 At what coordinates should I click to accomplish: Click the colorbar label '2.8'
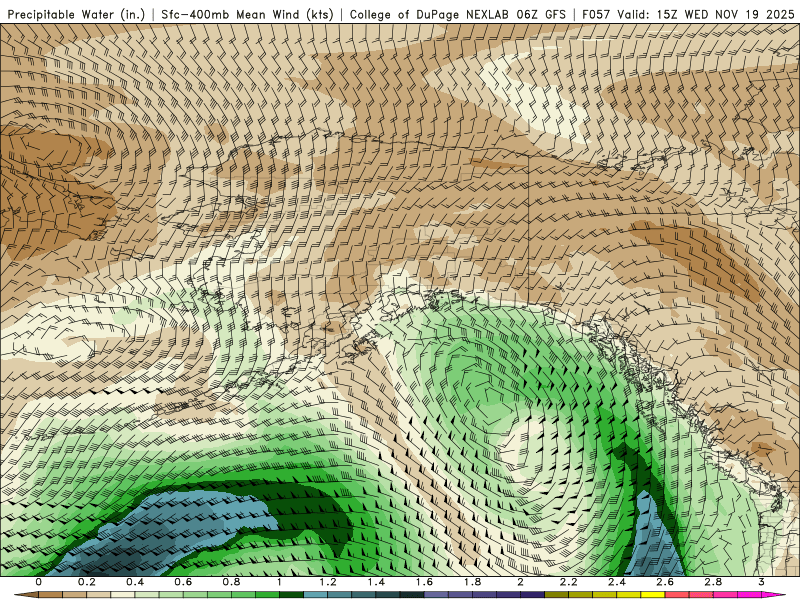(x=713, y=582)
